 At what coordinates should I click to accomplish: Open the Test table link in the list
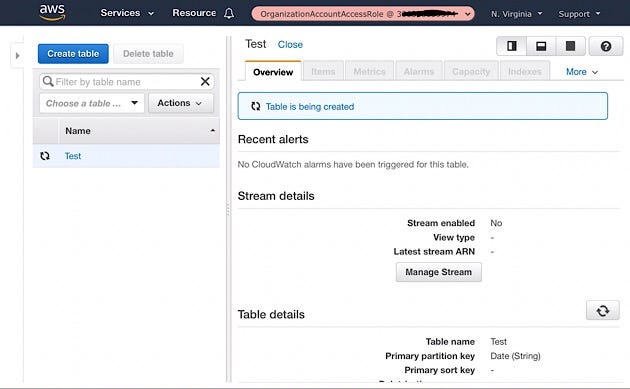click(x=73, y=156)
